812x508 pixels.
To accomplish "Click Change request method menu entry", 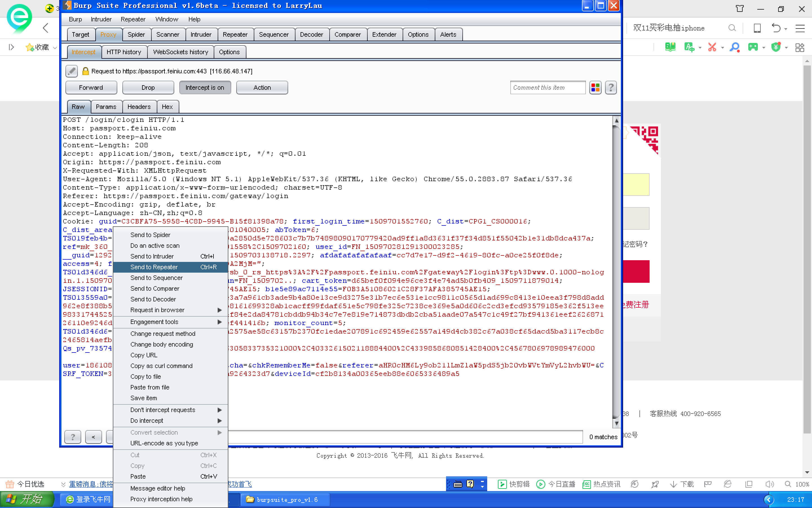I will 171,334.
